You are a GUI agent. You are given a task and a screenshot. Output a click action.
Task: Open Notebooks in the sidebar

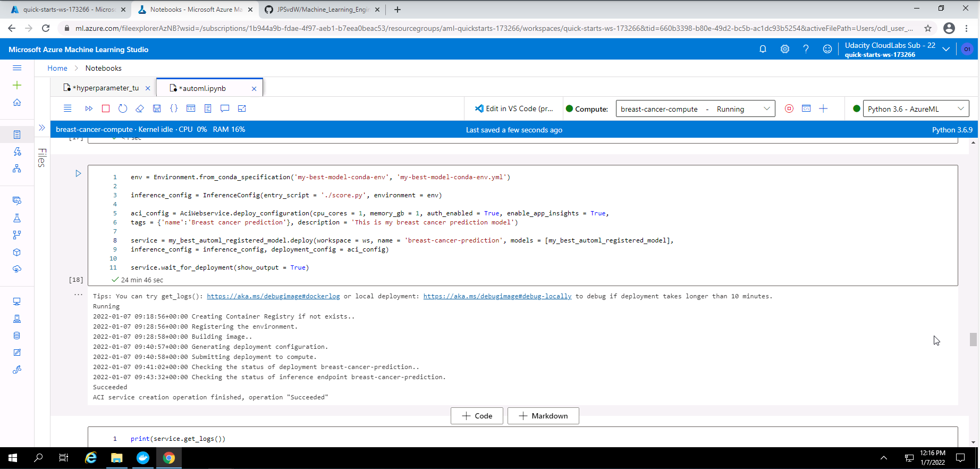coord(17,135)
